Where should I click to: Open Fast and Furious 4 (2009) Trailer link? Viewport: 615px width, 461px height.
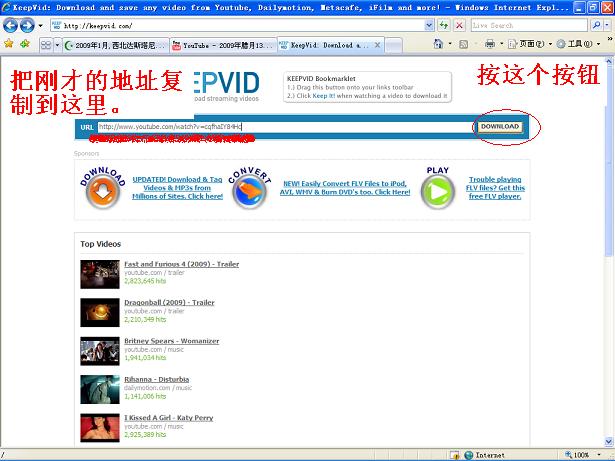(x=182, y=264)
